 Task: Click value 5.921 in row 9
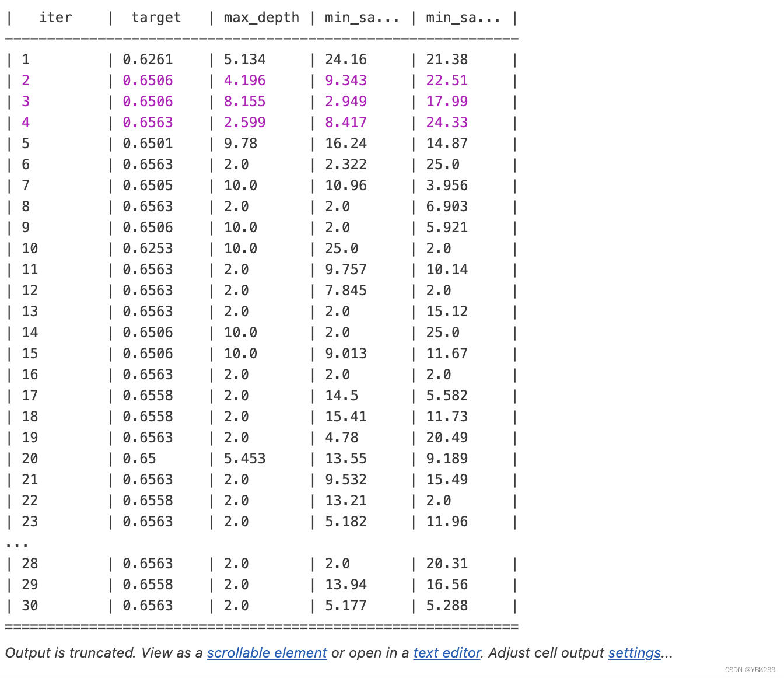tap(447, 228)
